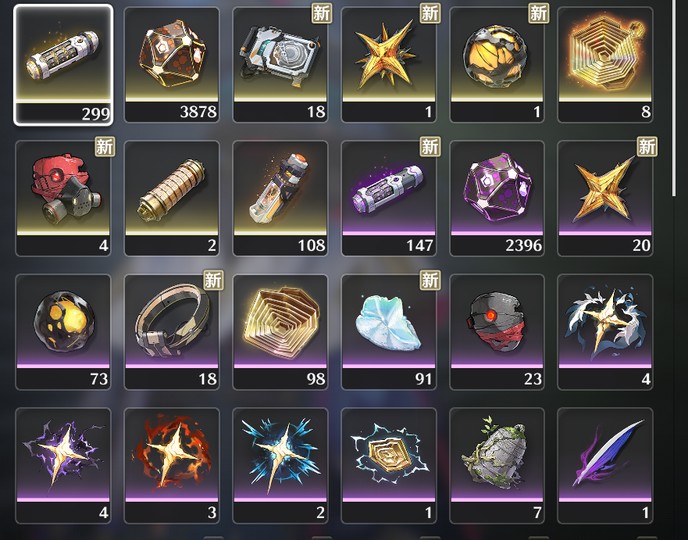Select the black helmet with red bandage item
Viewport: 688px width, 540px height.
pyautogui.click(x=497, y=332)
